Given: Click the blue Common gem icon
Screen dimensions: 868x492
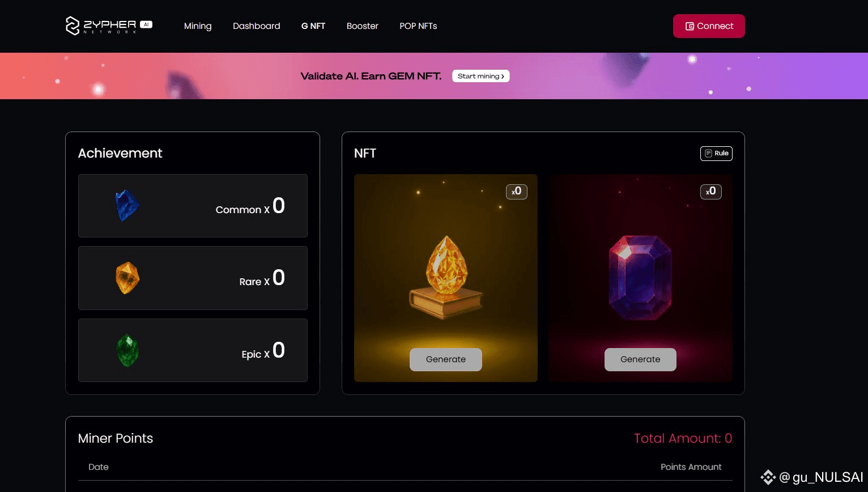Looking at the screenshot, I should (x=127, y=205).
